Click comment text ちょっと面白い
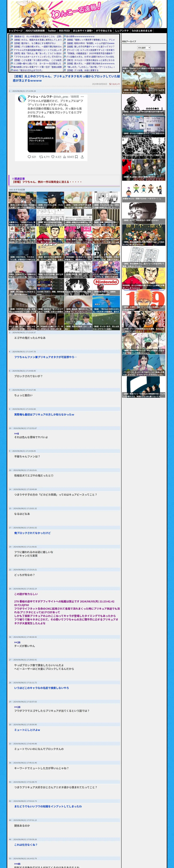174x868 pixels. [23, 395]
